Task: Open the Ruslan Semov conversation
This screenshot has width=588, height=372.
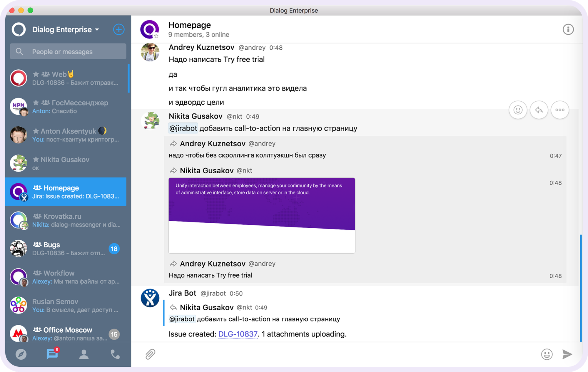Action: coord(66,305)
